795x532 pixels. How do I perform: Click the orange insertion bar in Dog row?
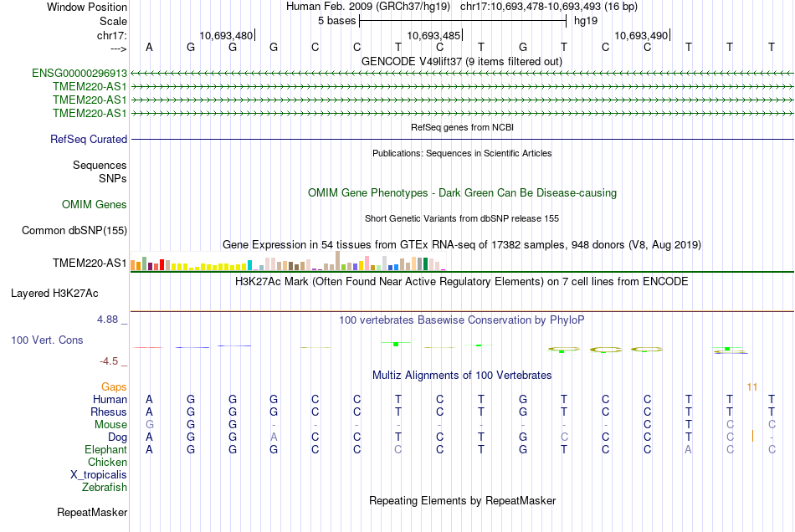coord(752,435)
